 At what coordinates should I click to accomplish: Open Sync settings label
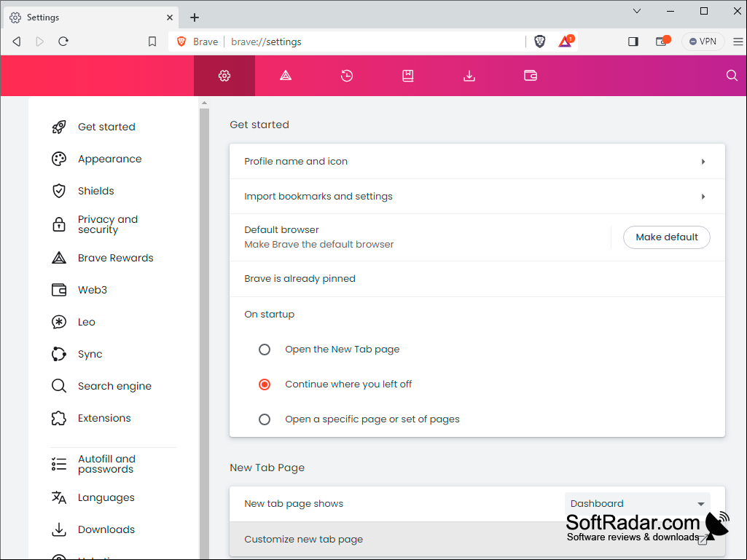click(90, 355)
